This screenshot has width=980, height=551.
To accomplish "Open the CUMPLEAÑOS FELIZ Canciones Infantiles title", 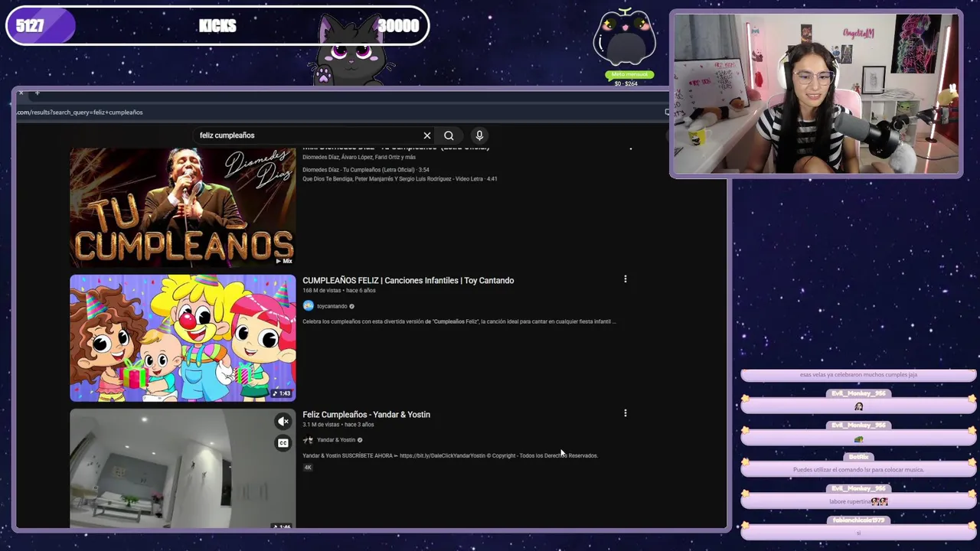I will tap(408, 280).
